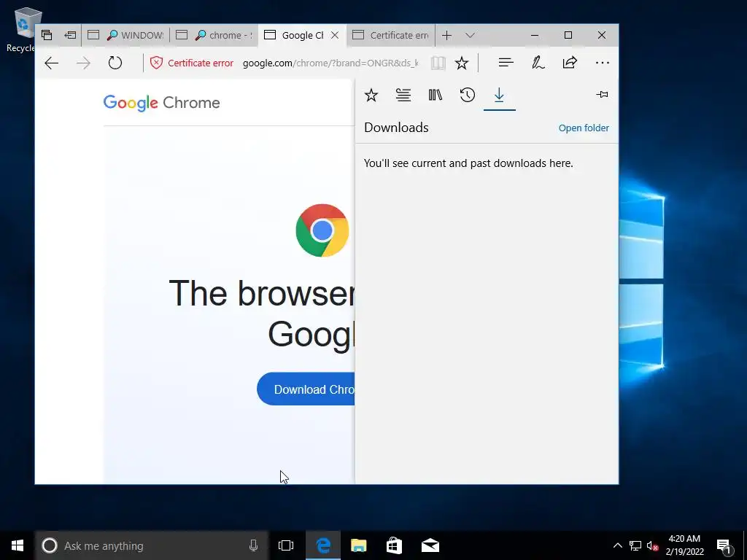Expand the tab previews chevron
The image size is (747, 560).
pos(470,35)
